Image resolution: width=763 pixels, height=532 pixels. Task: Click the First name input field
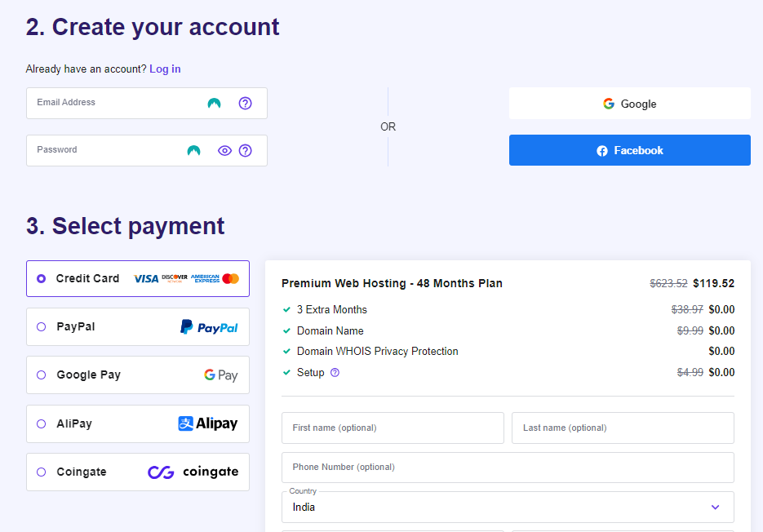(393, 428)
